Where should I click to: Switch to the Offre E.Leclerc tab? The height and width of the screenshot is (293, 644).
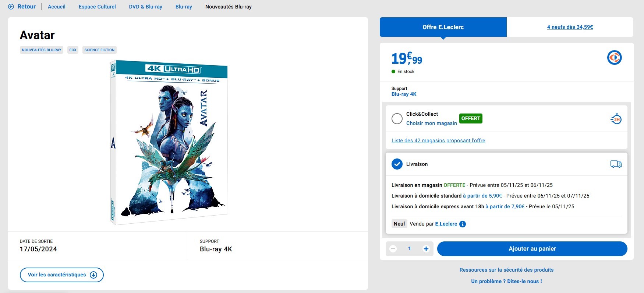click(443, 27)
